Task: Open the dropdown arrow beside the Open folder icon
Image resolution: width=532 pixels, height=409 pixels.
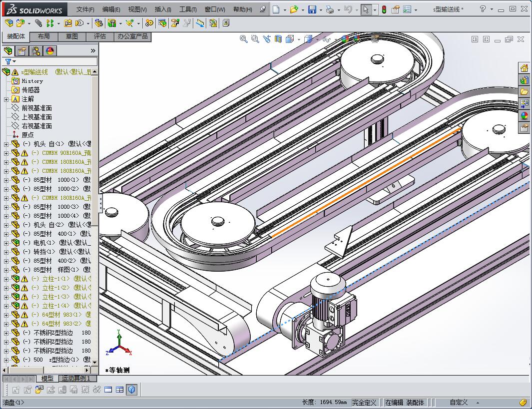Action: 303,9
